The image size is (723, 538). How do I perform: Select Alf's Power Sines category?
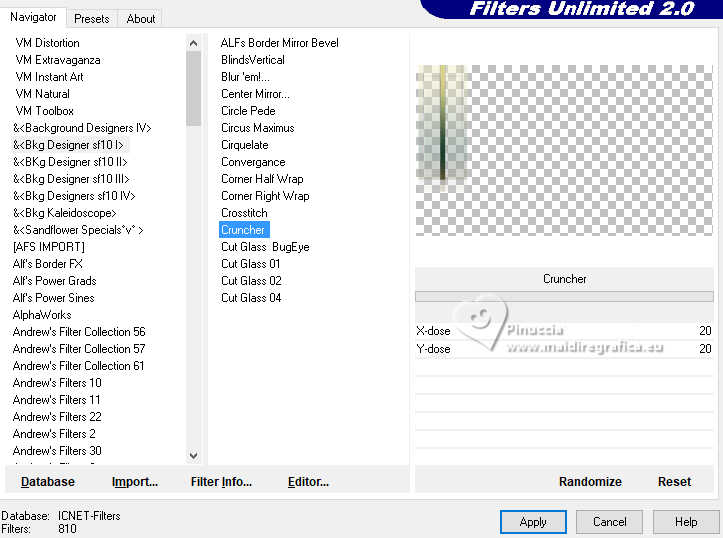pyautogui.click(x=53, y=298)
